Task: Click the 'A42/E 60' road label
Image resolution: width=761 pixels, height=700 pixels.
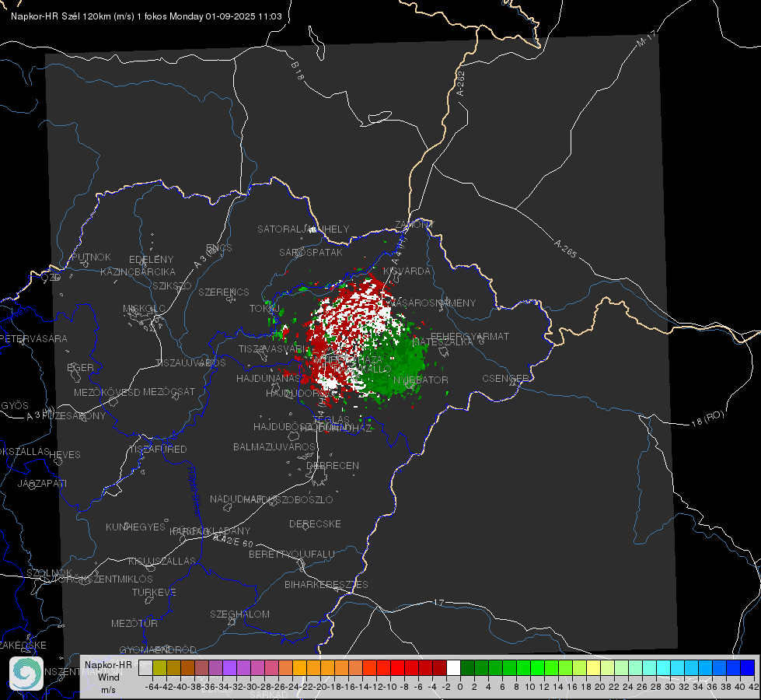Action: [233, 541]
